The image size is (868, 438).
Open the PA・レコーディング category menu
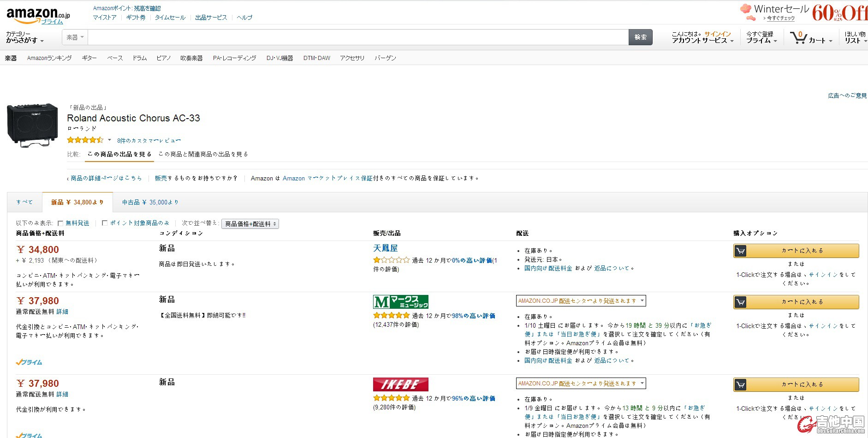[x=234, y=58]
